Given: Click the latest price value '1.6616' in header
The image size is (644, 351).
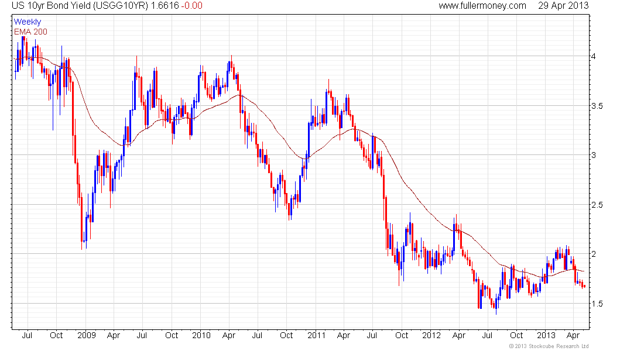Looking at the screenshot, I should [x=165, y=6].
